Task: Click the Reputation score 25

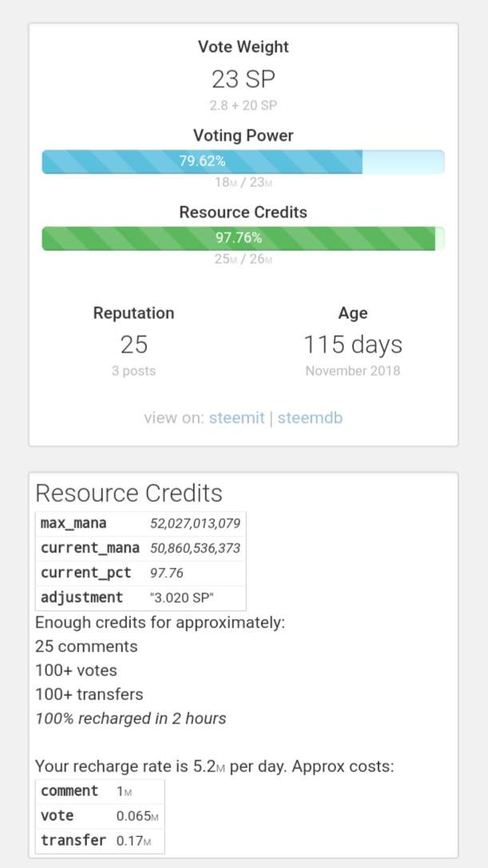Action: [133, 344]
